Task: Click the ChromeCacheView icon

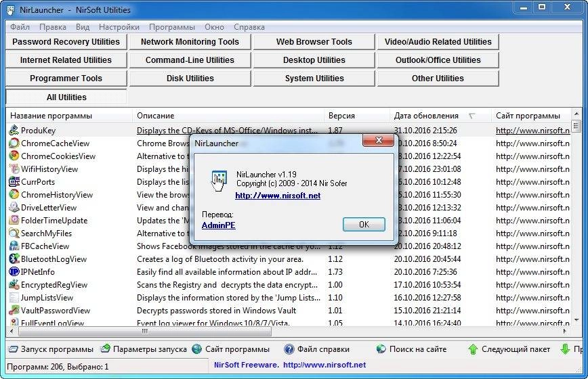Action: (14, 143)
